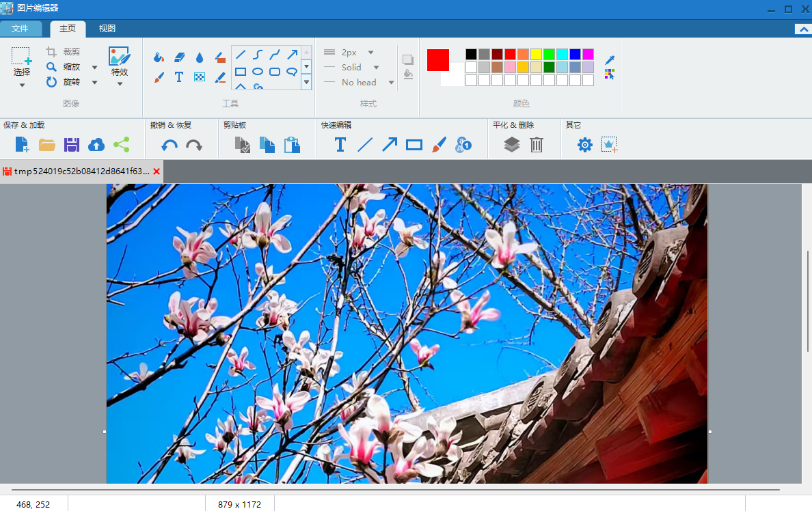The height and width of the screenshot is (511, 812).
Task: Select the mosaic pixelate tool
Action: click(200, 77)
